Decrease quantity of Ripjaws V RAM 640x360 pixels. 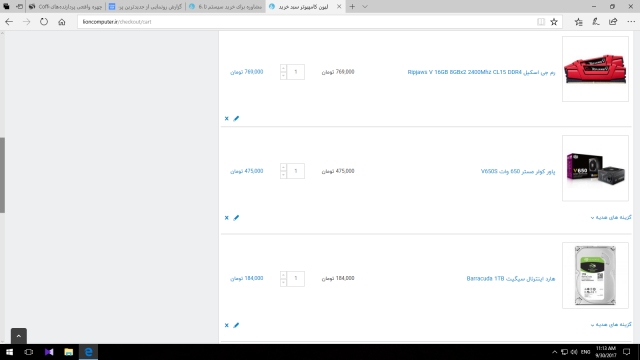(x=283, y=76)
